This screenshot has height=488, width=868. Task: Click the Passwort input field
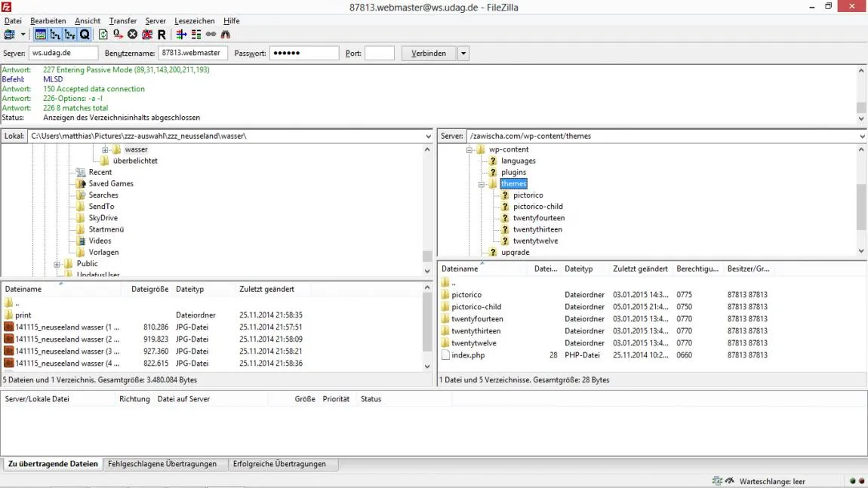(x=304, y=53)
